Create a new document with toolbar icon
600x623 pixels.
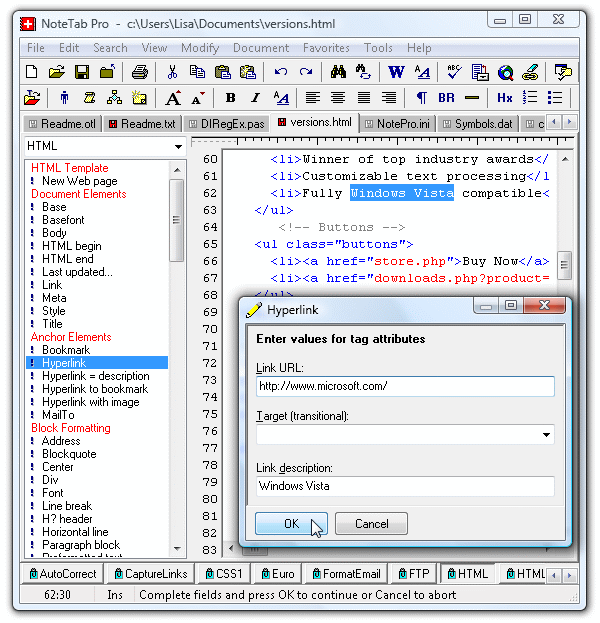31,72
